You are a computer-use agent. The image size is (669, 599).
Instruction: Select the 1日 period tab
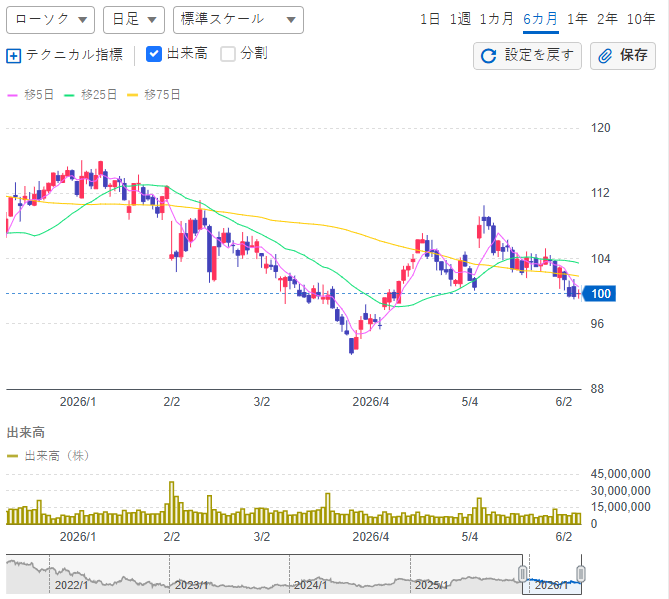(430, 19)
